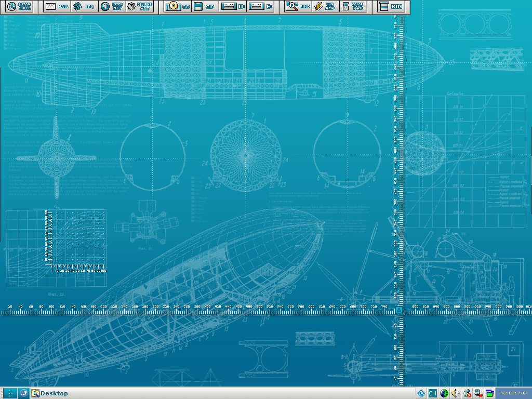Screen dimensions: 532x399
Task: Open the CD drive shortcut
Action: [177, 7]
